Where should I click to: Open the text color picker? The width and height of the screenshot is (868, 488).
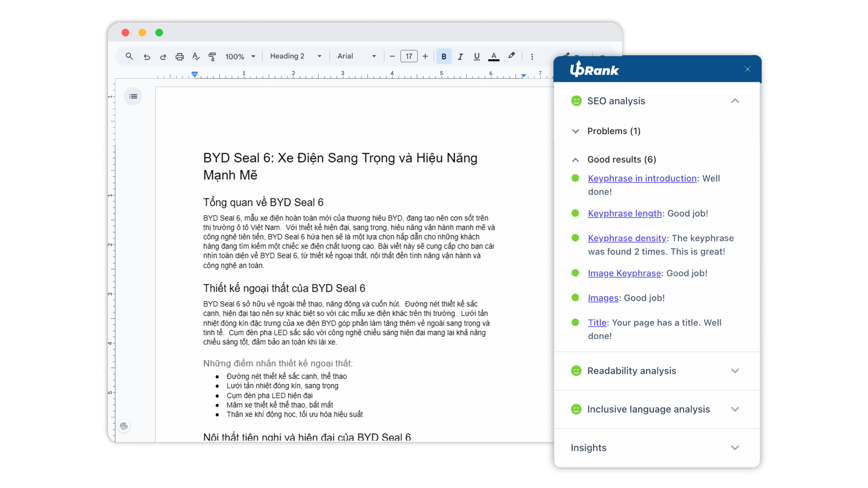[494, 57]
